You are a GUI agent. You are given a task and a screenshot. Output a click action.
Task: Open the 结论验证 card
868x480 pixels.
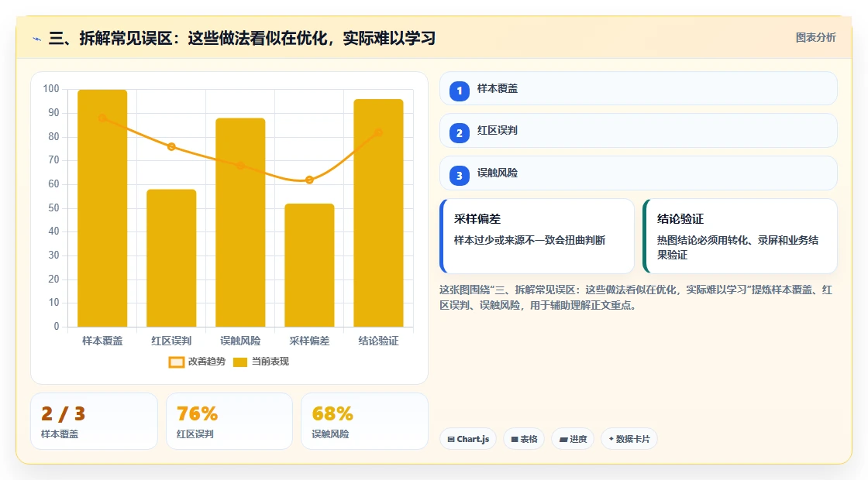[x=739, y=236]
